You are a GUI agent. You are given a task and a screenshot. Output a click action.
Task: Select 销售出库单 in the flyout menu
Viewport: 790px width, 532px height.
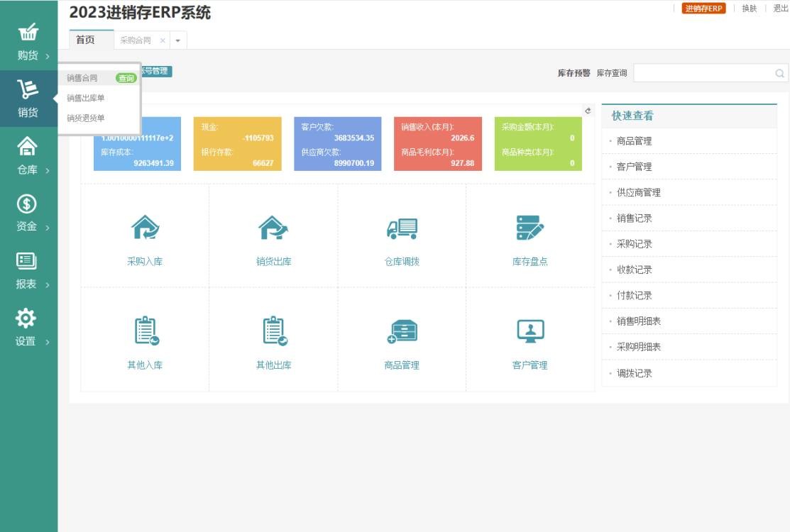point(86,98)
